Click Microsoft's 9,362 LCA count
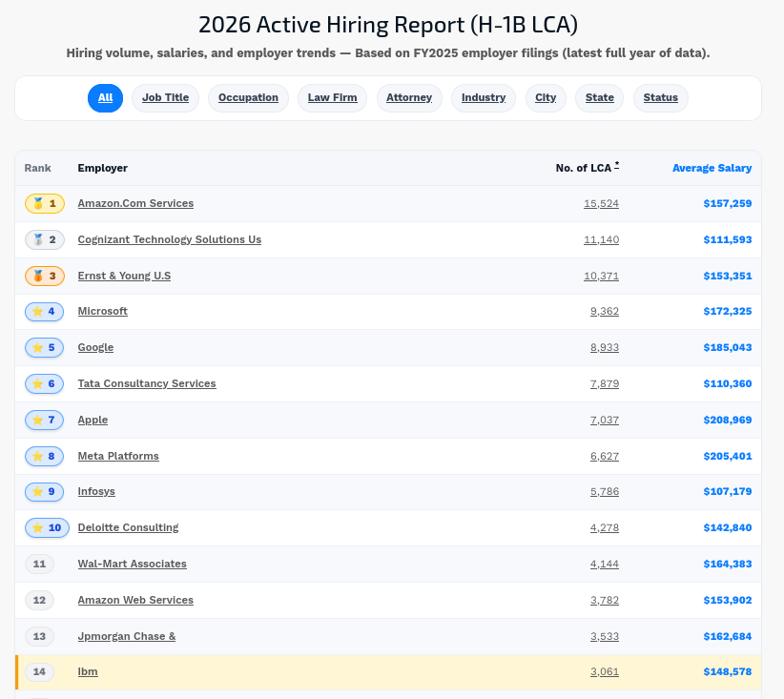This screenshot has width=784, height=699. pos(605,312)
